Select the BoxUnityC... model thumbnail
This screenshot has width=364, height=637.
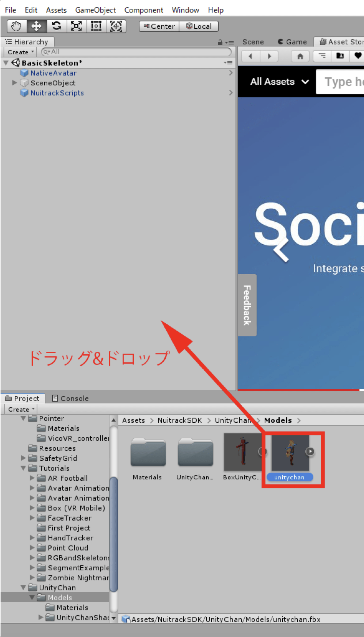(x=243, y=452)
